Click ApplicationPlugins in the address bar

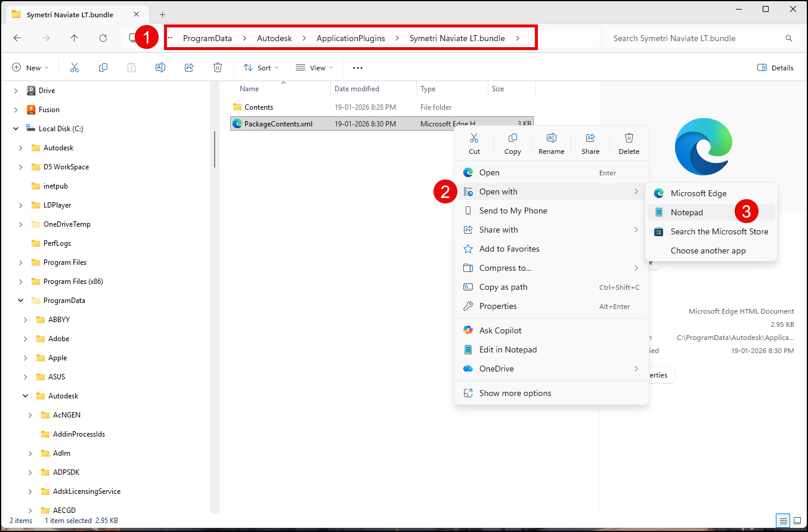tap(351, 38)
